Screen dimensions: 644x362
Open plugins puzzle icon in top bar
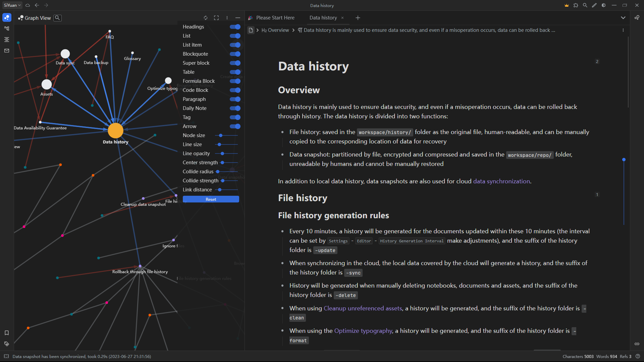click(576, 5)
